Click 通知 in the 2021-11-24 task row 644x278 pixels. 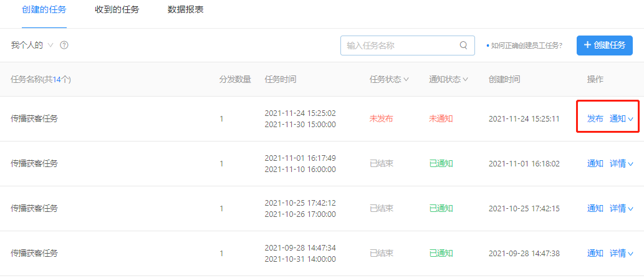click(x=618, y=118)
